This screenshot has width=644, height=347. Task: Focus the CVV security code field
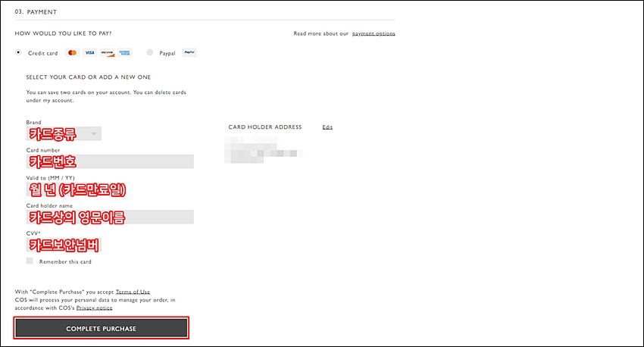pyautogui.click(x=64, y=245)
